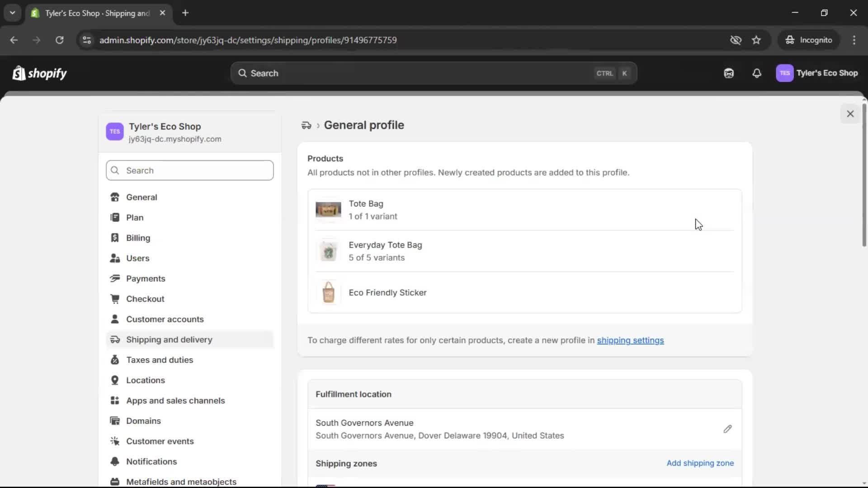Show the Tyler's Eco Shop account menu

(817, 73)
